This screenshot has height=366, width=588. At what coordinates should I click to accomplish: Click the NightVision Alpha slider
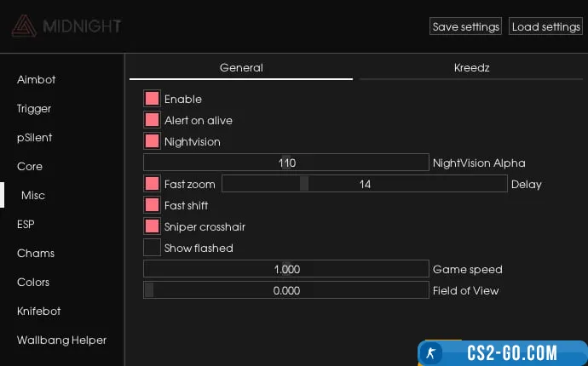tap(285, 163)
